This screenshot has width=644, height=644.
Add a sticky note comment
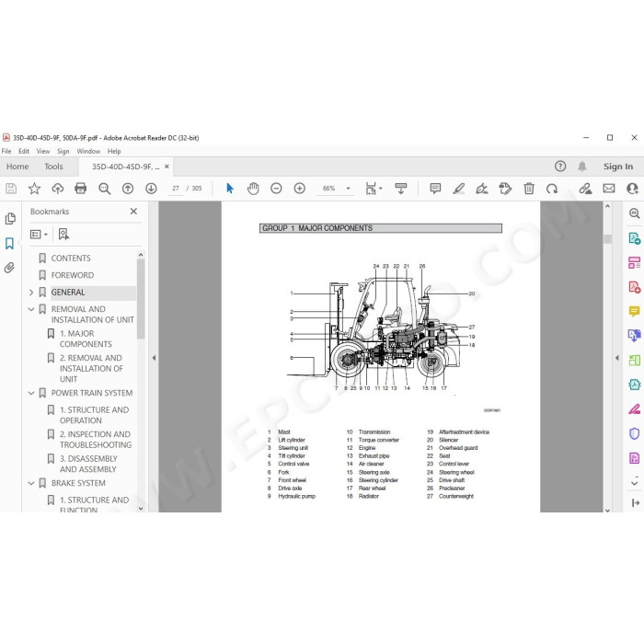point(435,189)
